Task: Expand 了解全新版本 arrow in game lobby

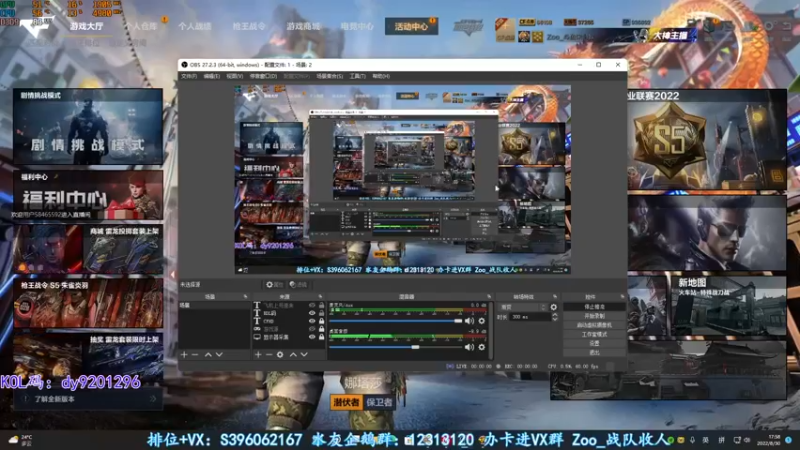Action: tap(153, 399)
